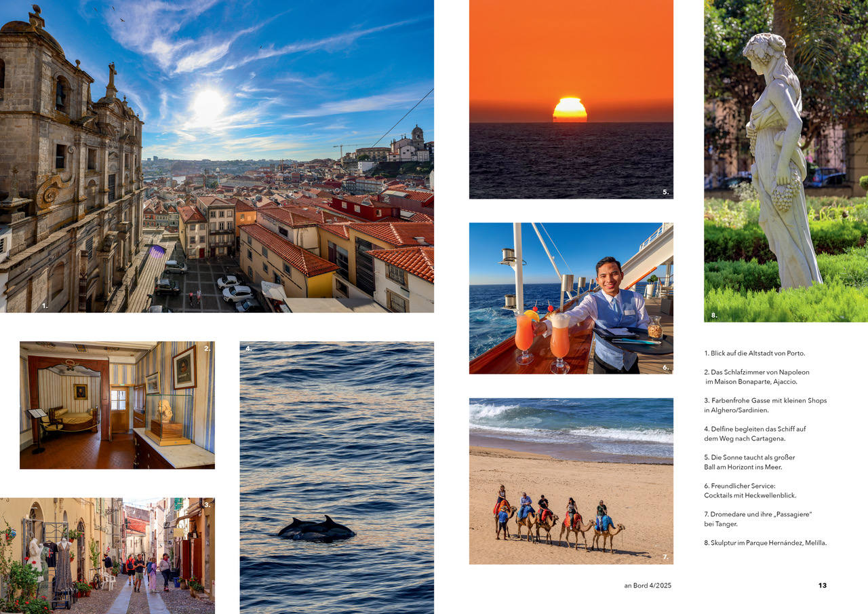Click the 'an Bord 4/2025' footer text

pos(648,586)
